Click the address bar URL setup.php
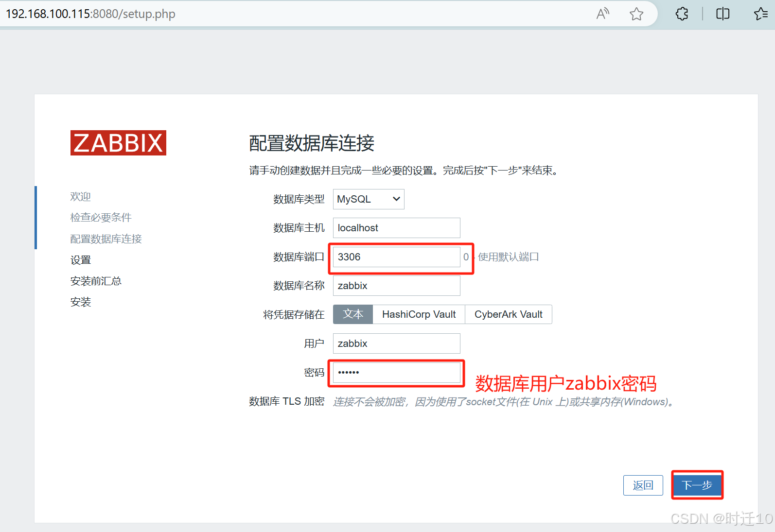 pyautogui.click(x=90, y=14)
